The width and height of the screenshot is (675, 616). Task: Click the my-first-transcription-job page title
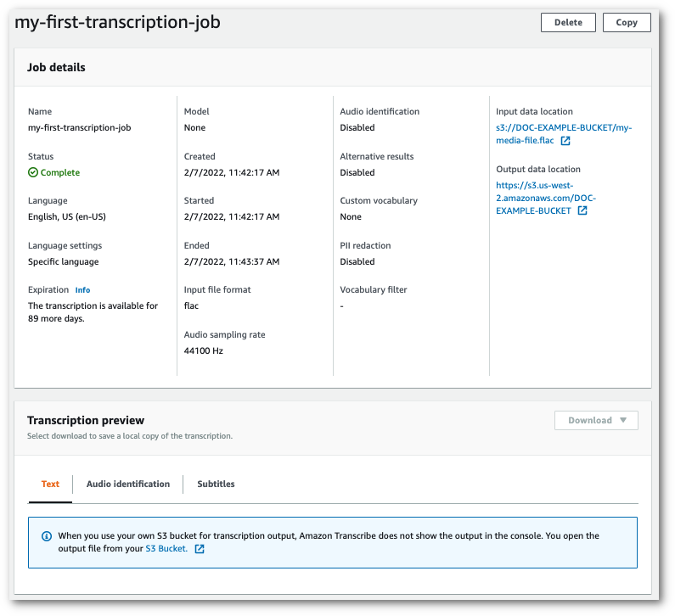pyautogui.click(x=117, y=23)
